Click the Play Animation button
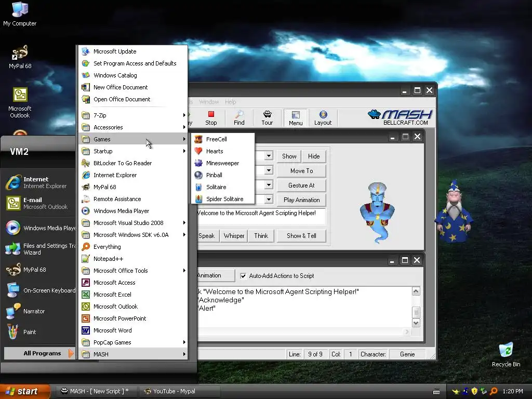This screenshot has height=399, width=532. (x=301, y=200)
